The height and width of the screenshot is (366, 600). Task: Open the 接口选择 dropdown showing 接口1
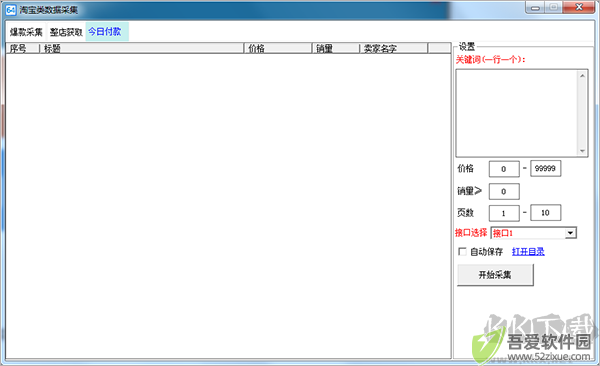click(x=533, y=233)
